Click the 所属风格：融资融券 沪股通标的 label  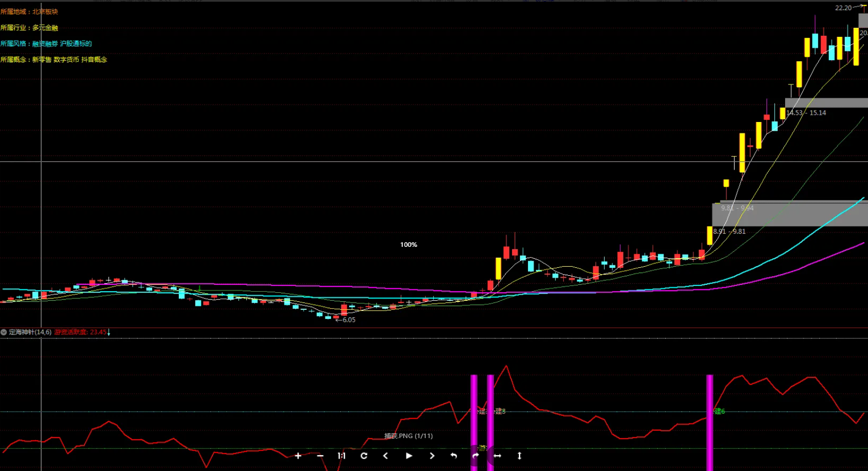[x=46, y=43]
